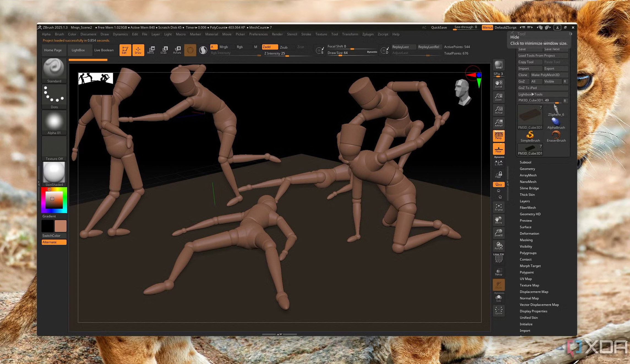Select the ZSphere_6 tool thumbnail
Image resolution: width=630 pixels, height=364 pixels.
(556, 111)
